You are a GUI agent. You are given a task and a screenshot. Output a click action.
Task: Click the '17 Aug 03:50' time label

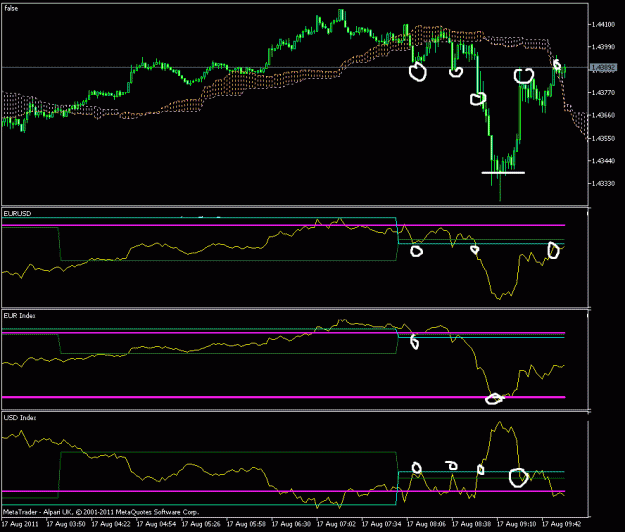pyautogui.click(x=66, y=524)
